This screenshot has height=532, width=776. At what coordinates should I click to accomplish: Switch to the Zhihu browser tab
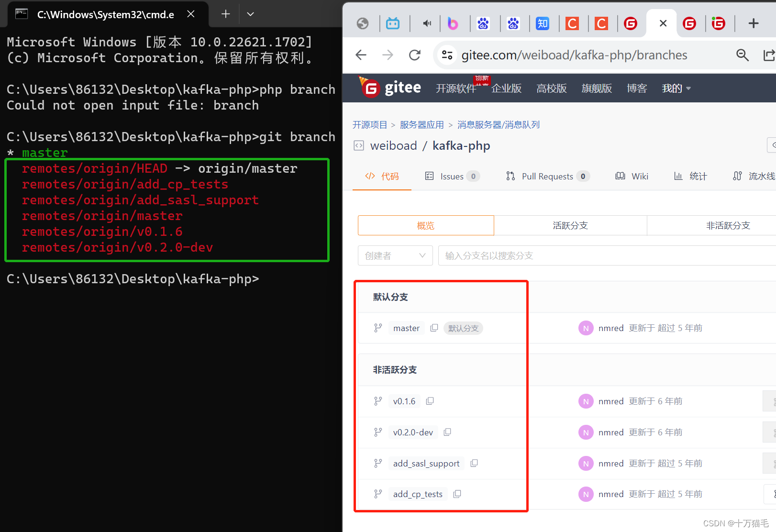(x=542, y=23)
